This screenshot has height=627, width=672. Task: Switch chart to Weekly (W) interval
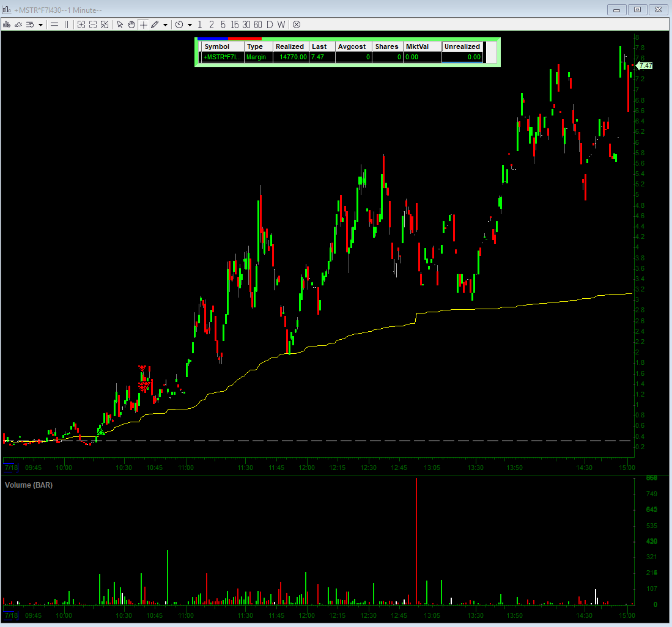coord(281,25)
